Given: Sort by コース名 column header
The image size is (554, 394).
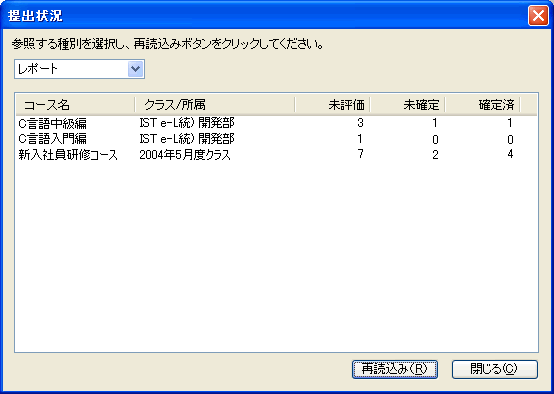Looking at the screenshot, I should pos(75,105).
